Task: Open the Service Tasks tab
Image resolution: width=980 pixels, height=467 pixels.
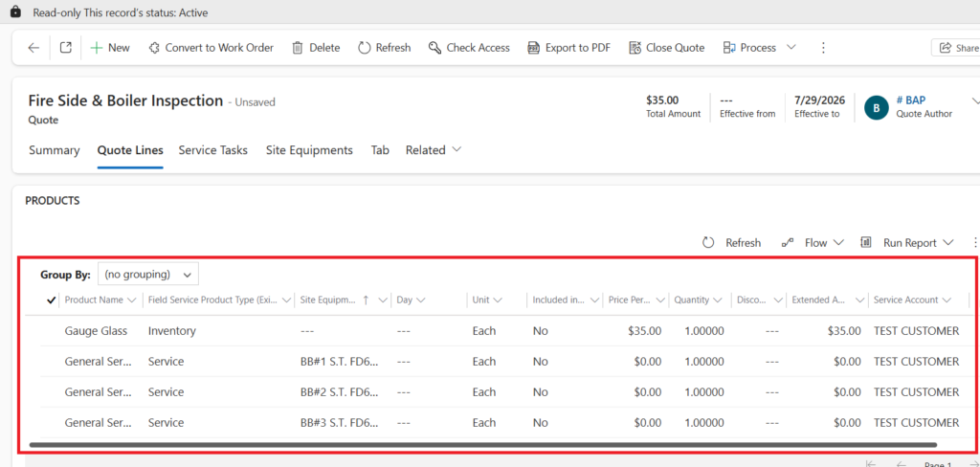Action: coord(213,150)
